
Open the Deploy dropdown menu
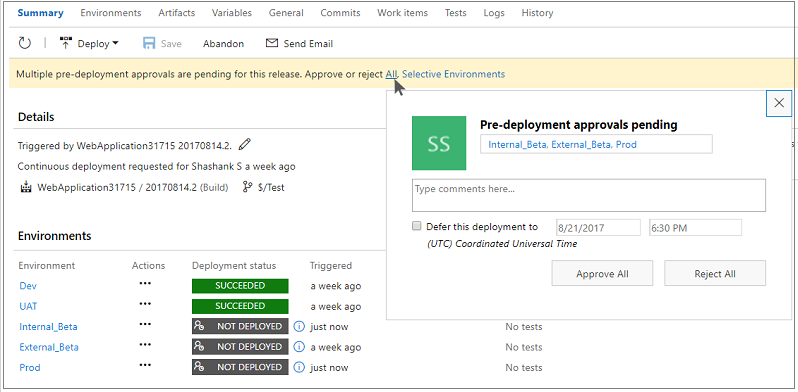[x=89, y=43]
